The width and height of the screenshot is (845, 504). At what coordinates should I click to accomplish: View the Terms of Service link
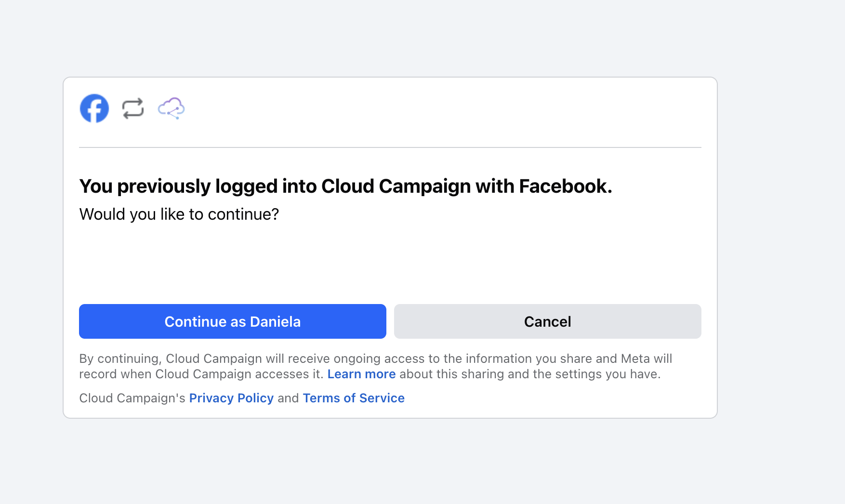click(354, 398)
